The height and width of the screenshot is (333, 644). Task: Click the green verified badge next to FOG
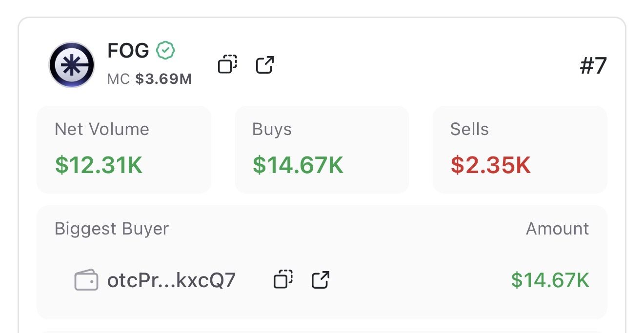click(165, 50)
